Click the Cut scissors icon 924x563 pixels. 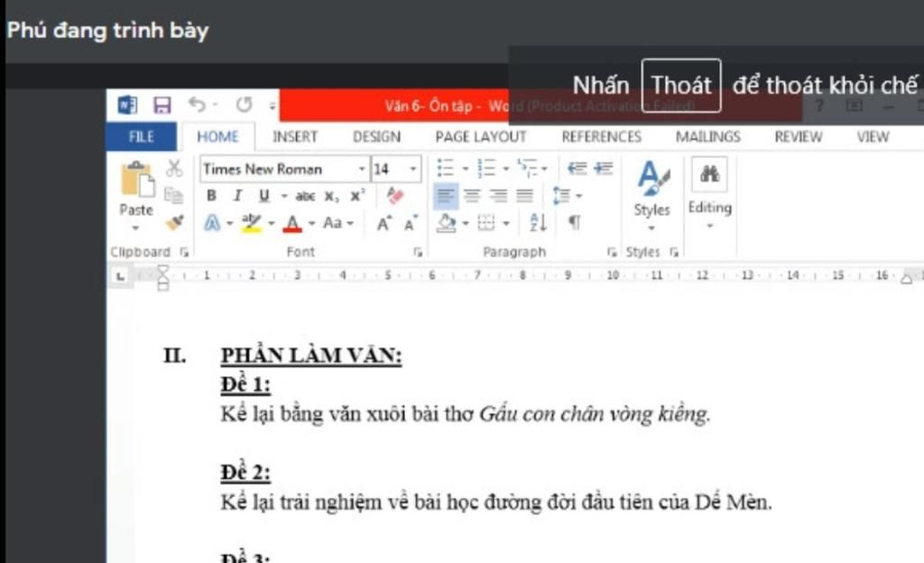(x=174, y=169)
